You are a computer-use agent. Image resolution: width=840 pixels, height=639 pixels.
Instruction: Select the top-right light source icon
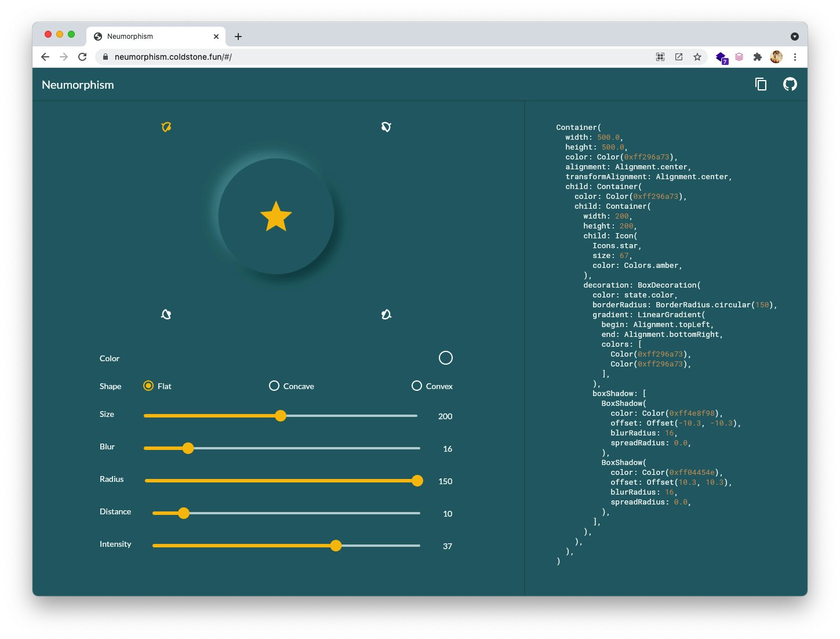click(387, 126)
